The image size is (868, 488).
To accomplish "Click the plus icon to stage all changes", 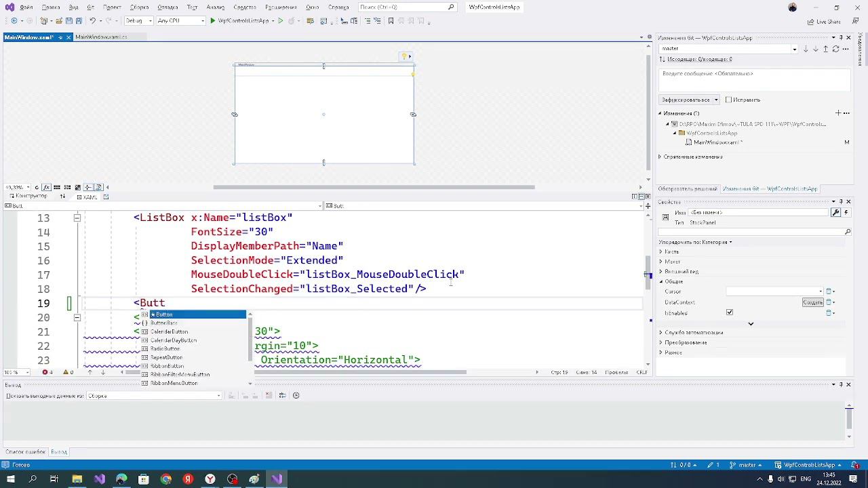I will 838,113.
